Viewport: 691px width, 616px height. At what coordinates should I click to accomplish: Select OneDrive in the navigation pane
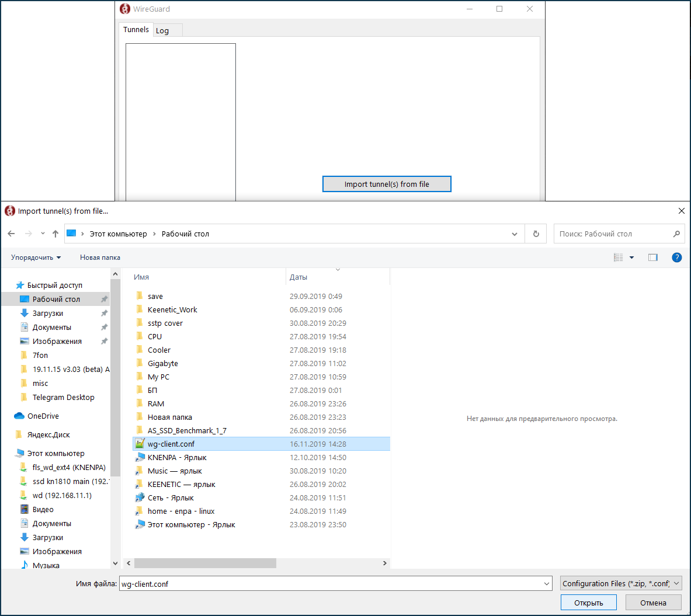coord(43,416)
